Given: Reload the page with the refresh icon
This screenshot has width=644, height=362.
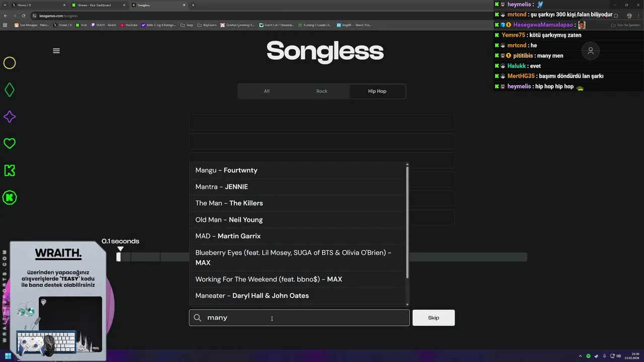Looking at the screenshot, I should 24,16.
